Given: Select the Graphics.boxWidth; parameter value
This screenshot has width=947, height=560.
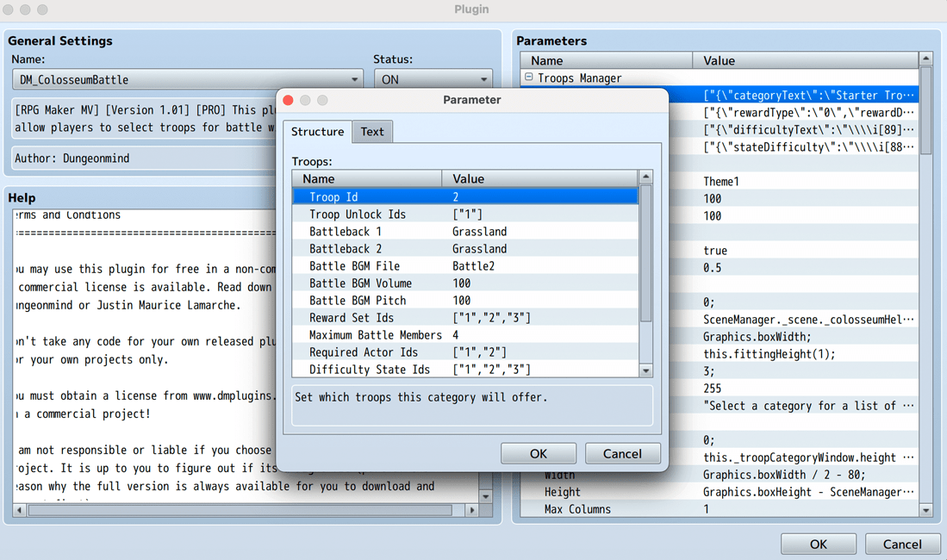Looking at the screenshot, I should click(757, 337).
